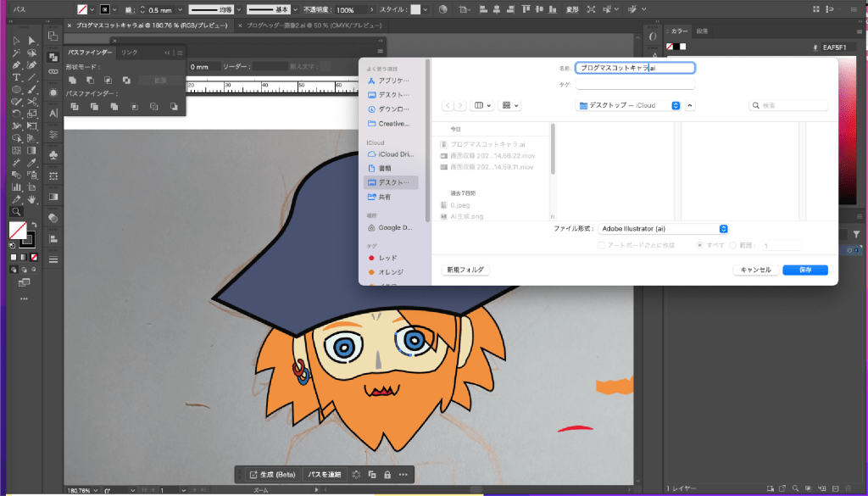This screenshot has height=496, width=868.
Task: Switch to the リンク panel tab
Action: 129,53
